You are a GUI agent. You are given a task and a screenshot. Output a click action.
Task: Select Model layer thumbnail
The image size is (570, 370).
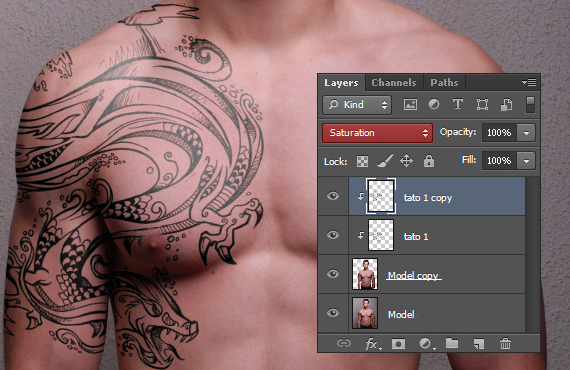365,313
